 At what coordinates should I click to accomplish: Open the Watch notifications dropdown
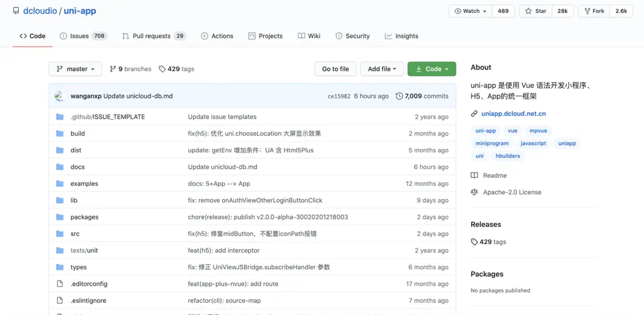[470, 11]
